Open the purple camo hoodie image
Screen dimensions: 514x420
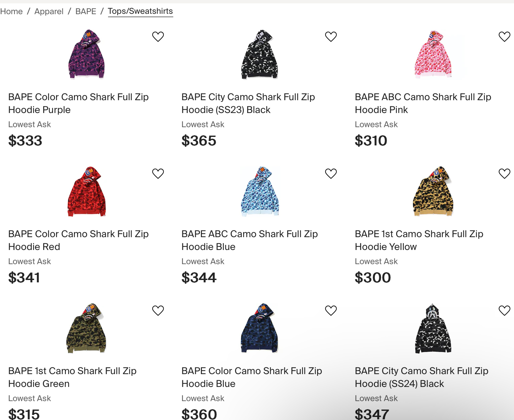[x=86, y=54]
